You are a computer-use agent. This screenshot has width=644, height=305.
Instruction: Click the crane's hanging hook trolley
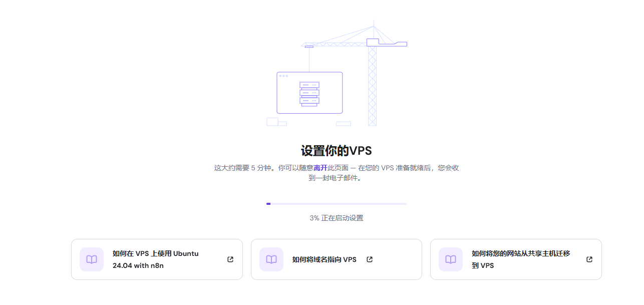tap(309, 47)
